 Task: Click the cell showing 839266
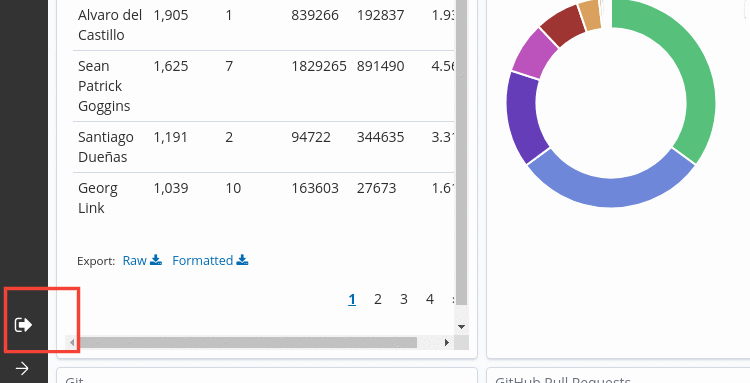[315, 15]
